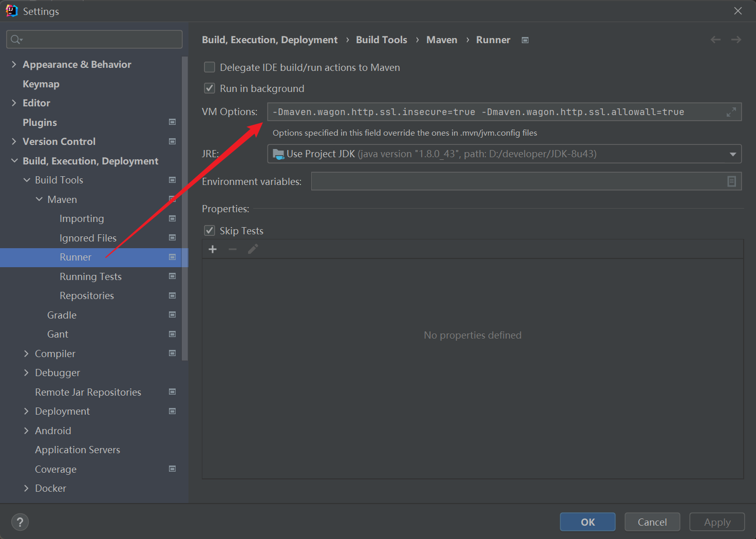Toggle the Run in background checkbox
756x539 pixels.
tap(210, 88)
